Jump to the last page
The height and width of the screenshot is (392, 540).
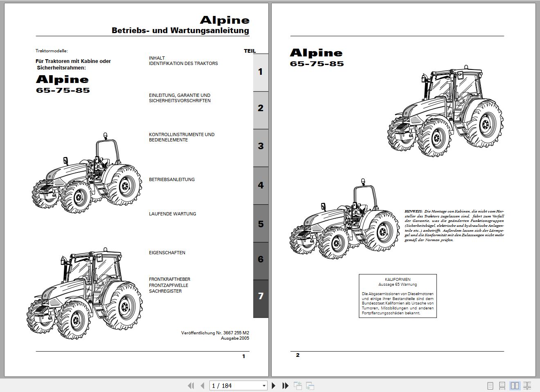tap(286, 385)
